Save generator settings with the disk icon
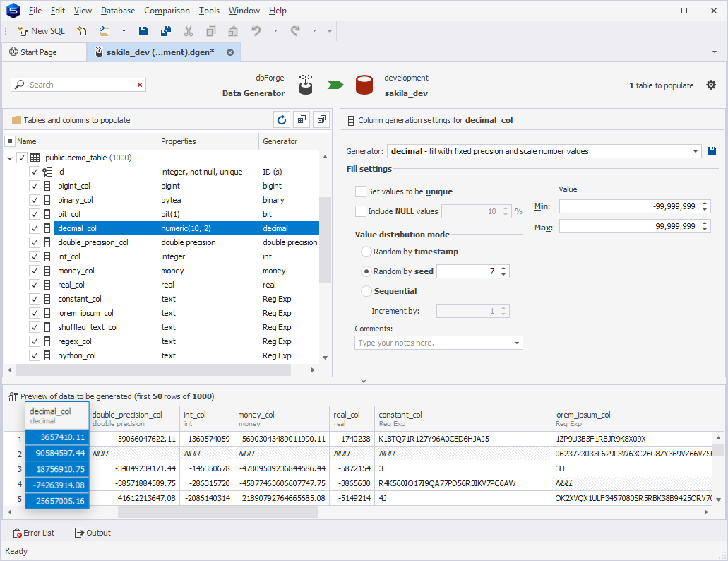The width and height of the screenshot is (728, 561). [712, 151]
